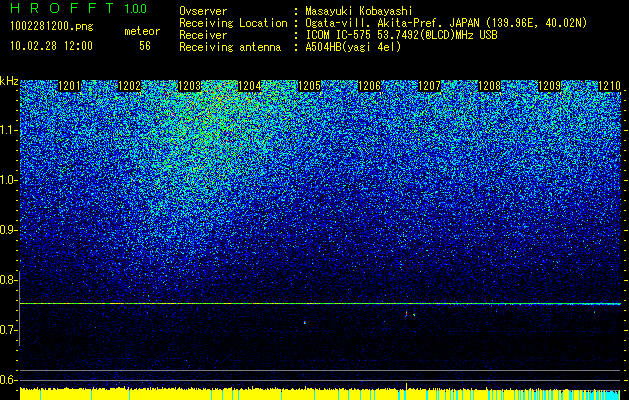Click the A504HB yagi antenna text
This screenshot has width=629, height=400.
click(353, 47)
